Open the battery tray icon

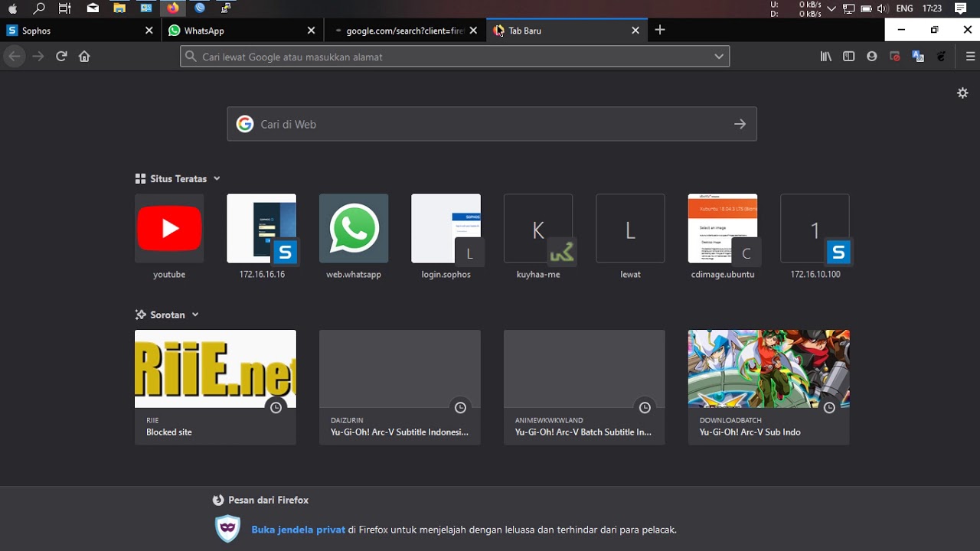click(866, 8)
